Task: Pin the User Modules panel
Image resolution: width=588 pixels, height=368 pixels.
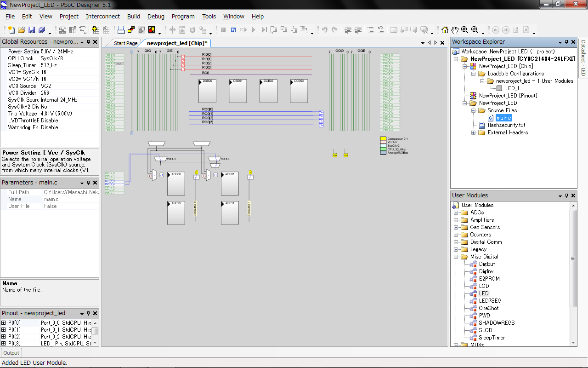Action: [x=566, y=195]
